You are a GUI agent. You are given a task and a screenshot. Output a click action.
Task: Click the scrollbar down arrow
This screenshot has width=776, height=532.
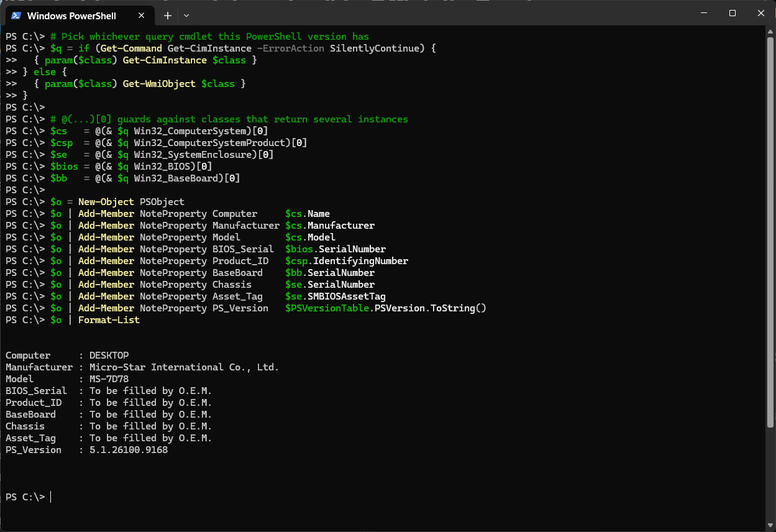[770, 526]
